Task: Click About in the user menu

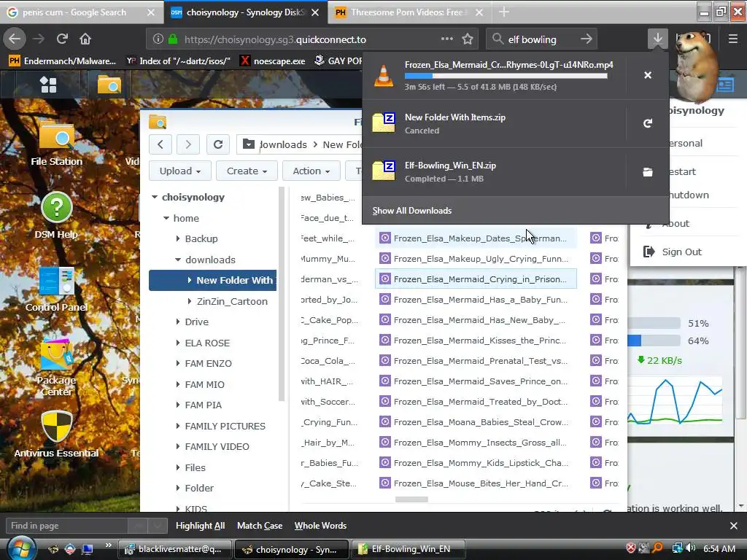Action: pos(675,223)
